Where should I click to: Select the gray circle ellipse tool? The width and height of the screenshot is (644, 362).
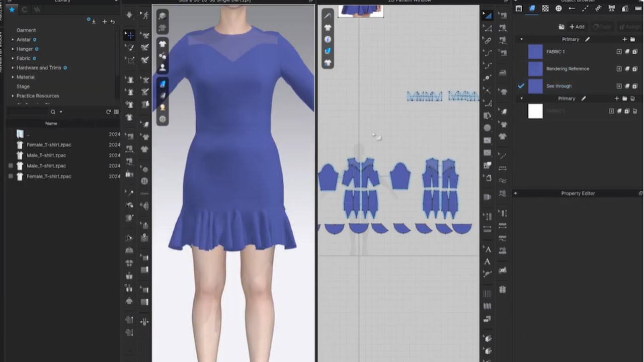[487, 128]
